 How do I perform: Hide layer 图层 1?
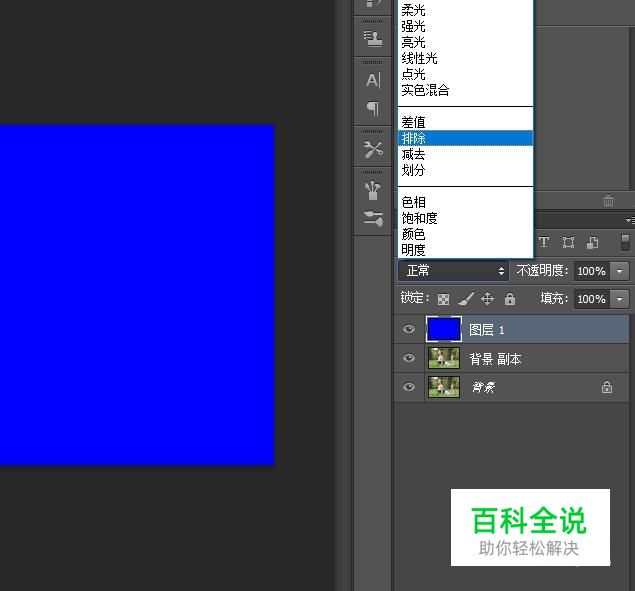[409, 329]
